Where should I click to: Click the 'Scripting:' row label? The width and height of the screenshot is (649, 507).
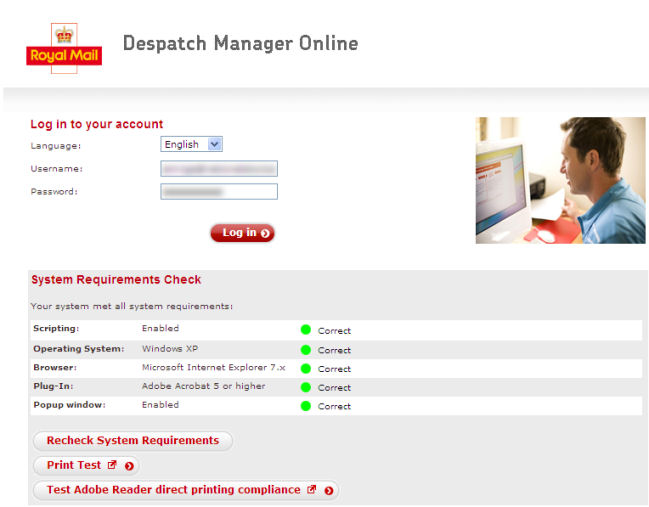pyautogui.click(x=56, y=328)
